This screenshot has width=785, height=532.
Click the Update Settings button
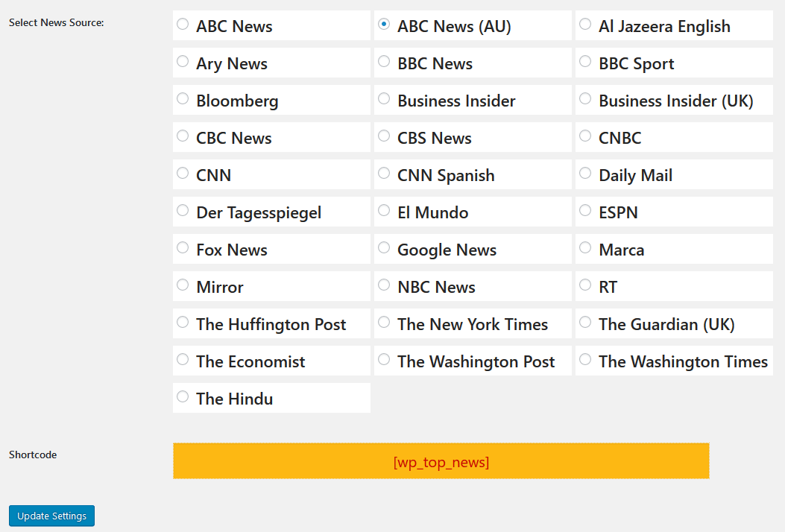(x=51, y=516)
